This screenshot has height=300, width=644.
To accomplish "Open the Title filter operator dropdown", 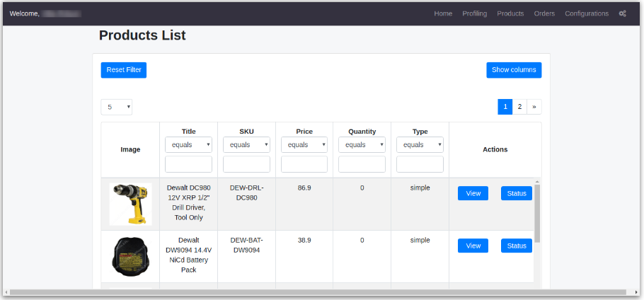I will tap(188, 144).
